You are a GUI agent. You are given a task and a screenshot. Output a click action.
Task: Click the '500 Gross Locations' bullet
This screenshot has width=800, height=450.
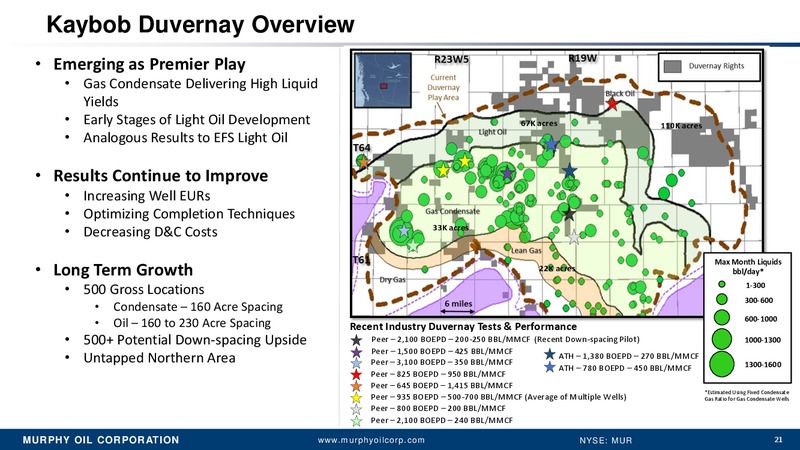[143, 289]
